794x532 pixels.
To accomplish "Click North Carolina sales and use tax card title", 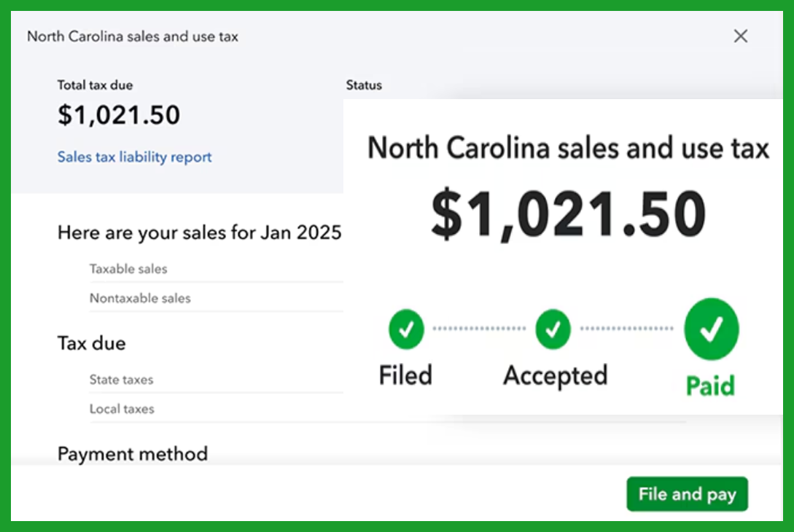I will coord(568,149).
